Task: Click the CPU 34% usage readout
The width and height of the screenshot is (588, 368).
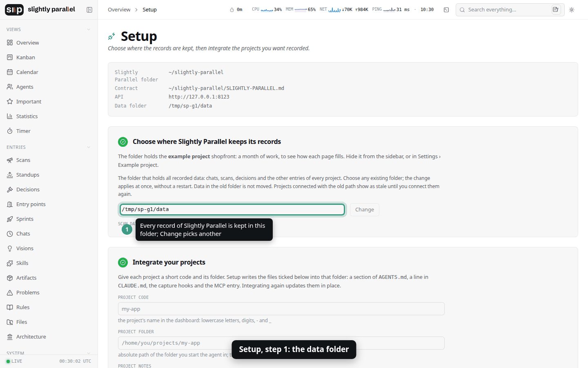Action: coord(267,9)
